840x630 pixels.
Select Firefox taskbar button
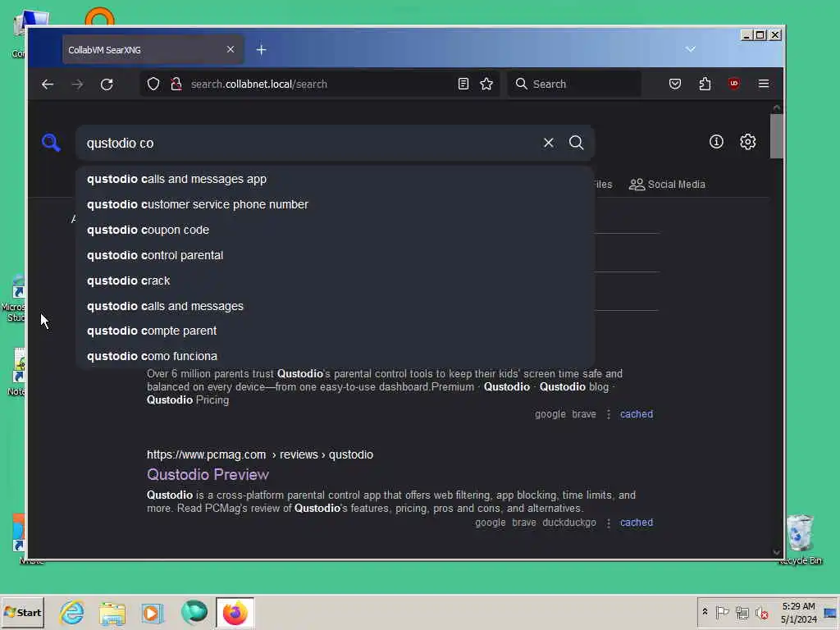coord(235,612)
